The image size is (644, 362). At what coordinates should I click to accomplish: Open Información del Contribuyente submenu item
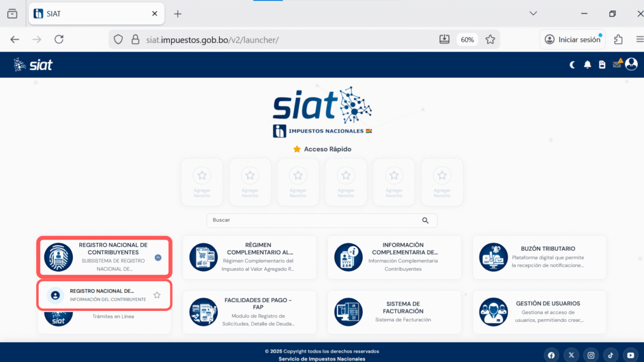coord(102,295)
